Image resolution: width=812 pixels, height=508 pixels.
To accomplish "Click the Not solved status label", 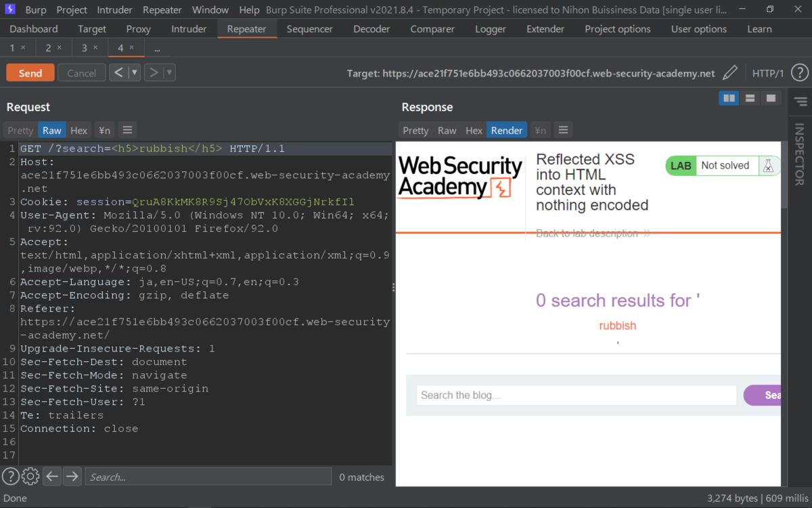I will (x=725, y=166).
